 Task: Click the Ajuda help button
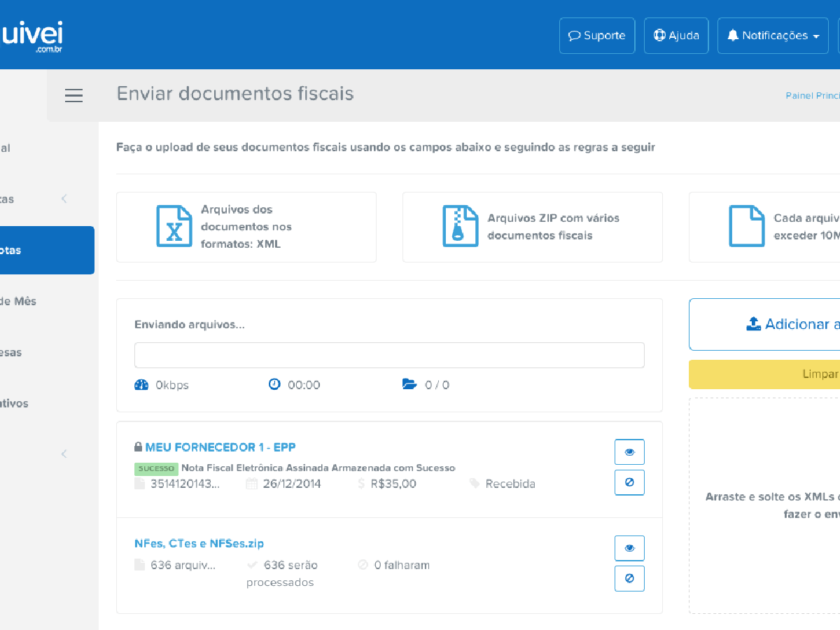(676, 36)
